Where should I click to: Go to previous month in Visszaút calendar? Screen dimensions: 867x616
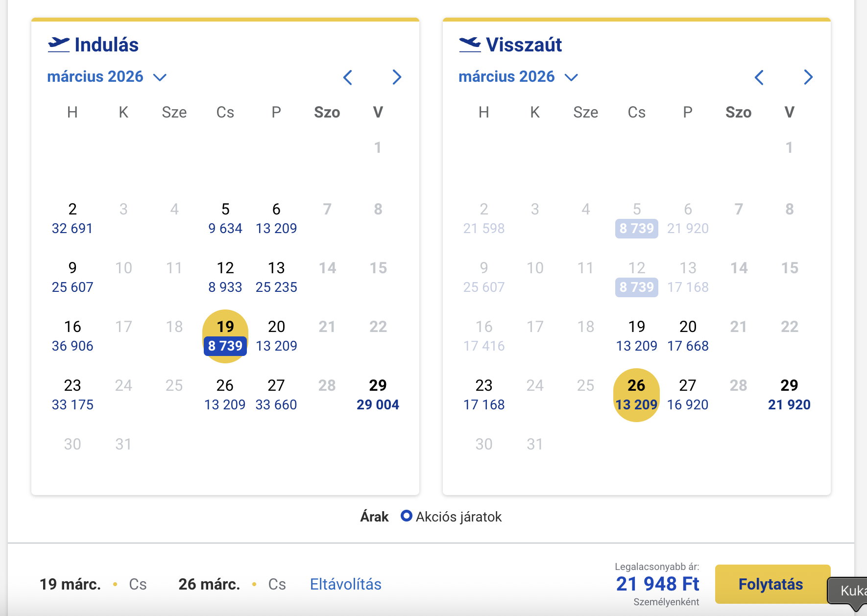759,77
